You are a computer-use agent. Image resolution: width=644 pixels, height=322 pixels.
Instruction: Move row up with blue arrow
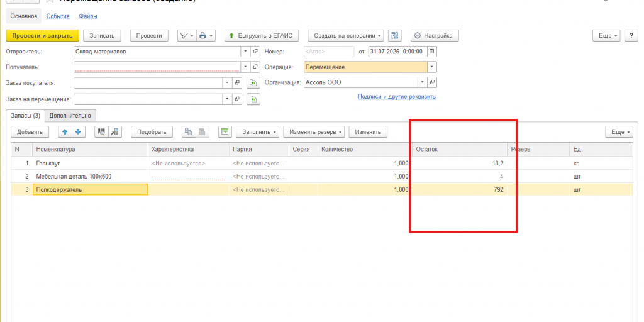pyautogui.click(x=65, y=132)
